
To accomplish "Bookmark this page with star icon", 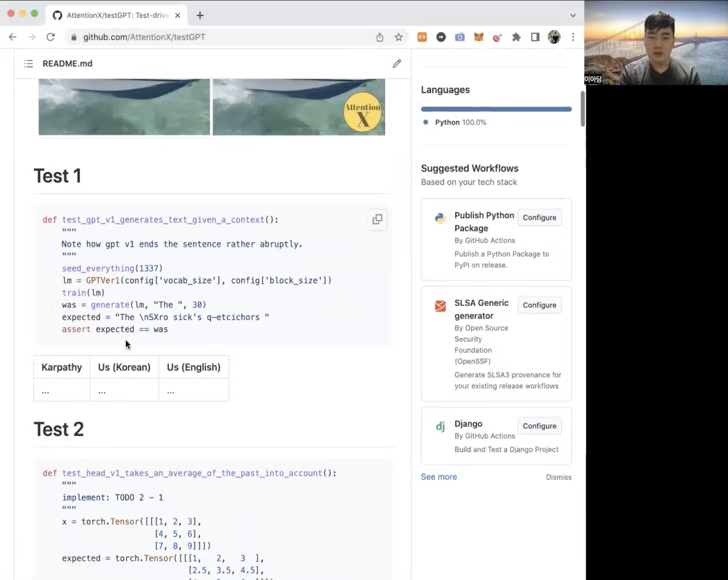I will pyautogui.click(x=398, y=37).
